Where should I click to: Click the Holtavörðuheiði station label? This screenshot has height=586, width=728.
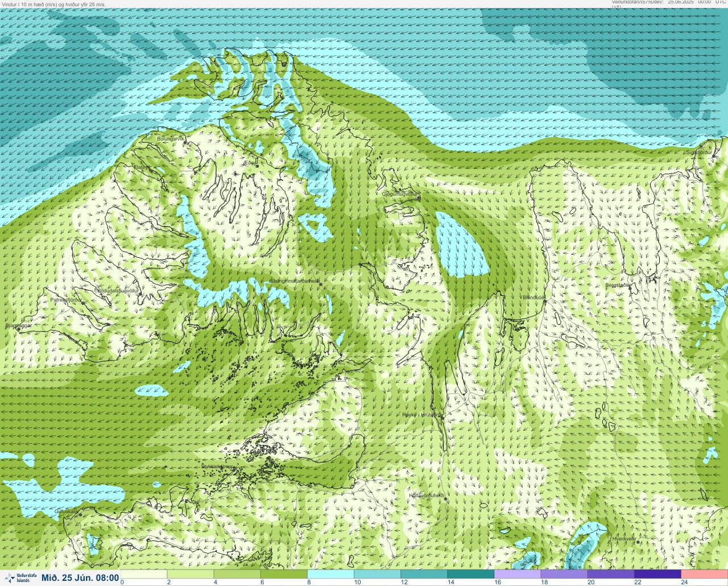click(x=427, y=496)
